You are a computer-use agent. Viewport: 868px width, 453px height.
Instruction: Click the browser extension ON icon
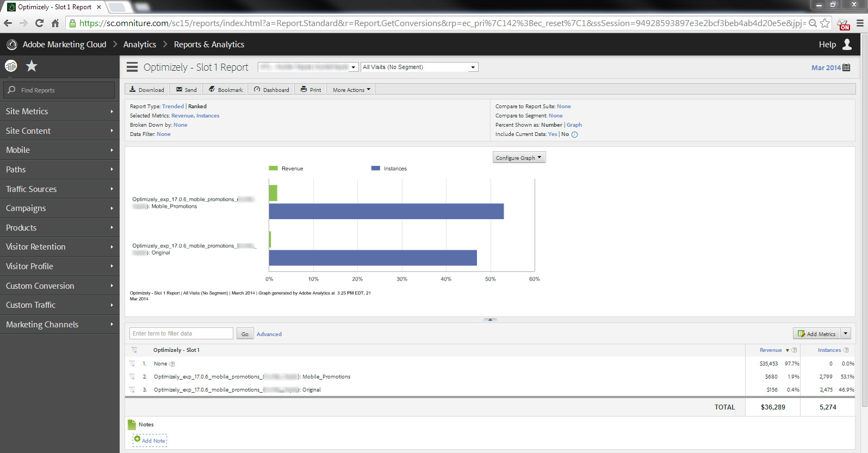(844, 24)
